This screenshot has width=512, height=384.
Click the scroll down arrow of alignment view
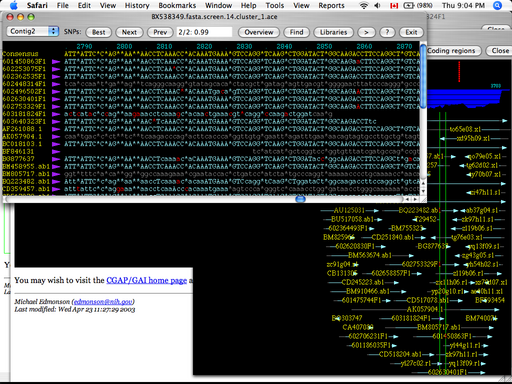tap(423, 192)
